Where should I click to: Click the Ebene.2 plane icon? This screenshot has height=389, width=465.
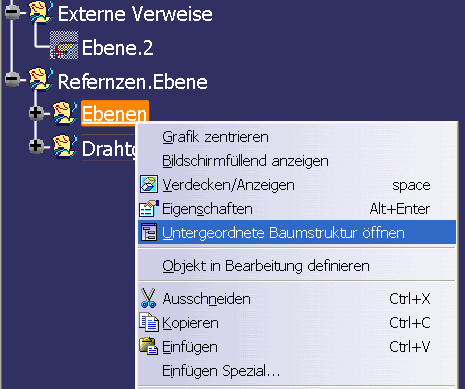64,45
